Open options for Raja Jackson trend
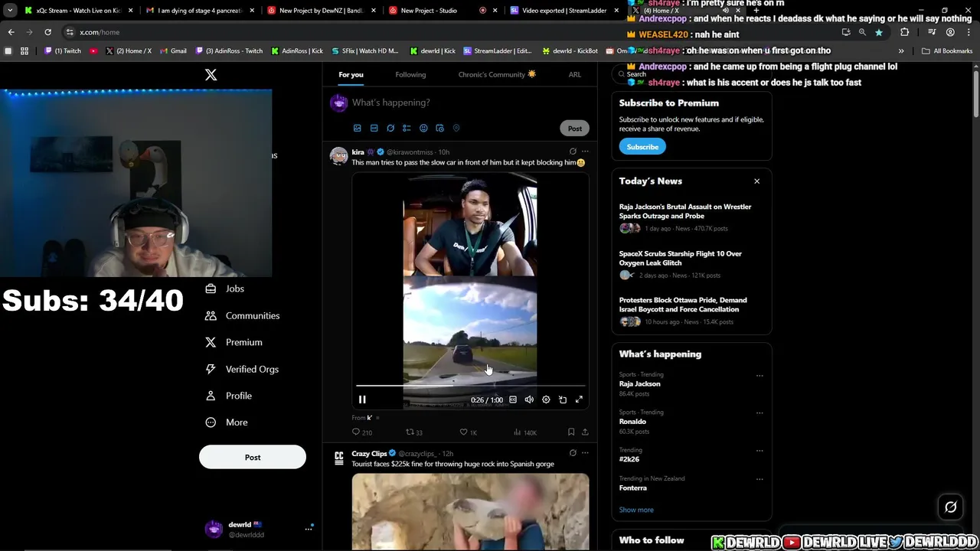 pyautogui.click(x=759, y=376)
